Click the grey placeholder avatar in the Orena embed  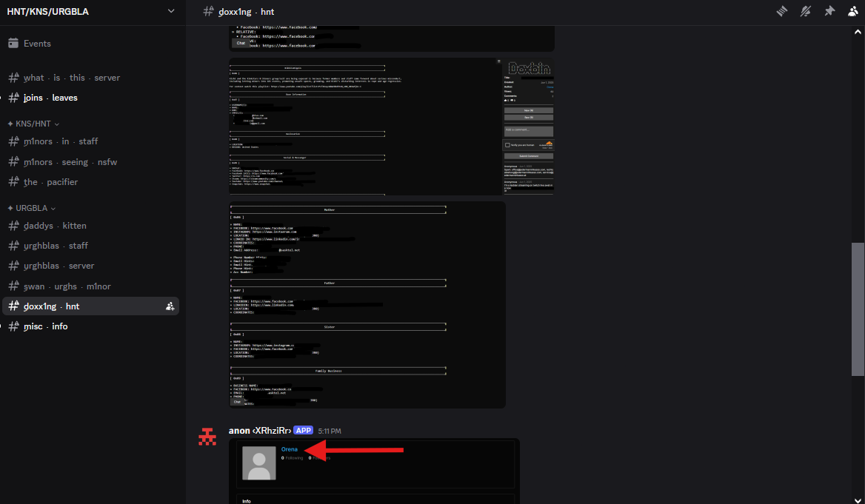[259, 463]
